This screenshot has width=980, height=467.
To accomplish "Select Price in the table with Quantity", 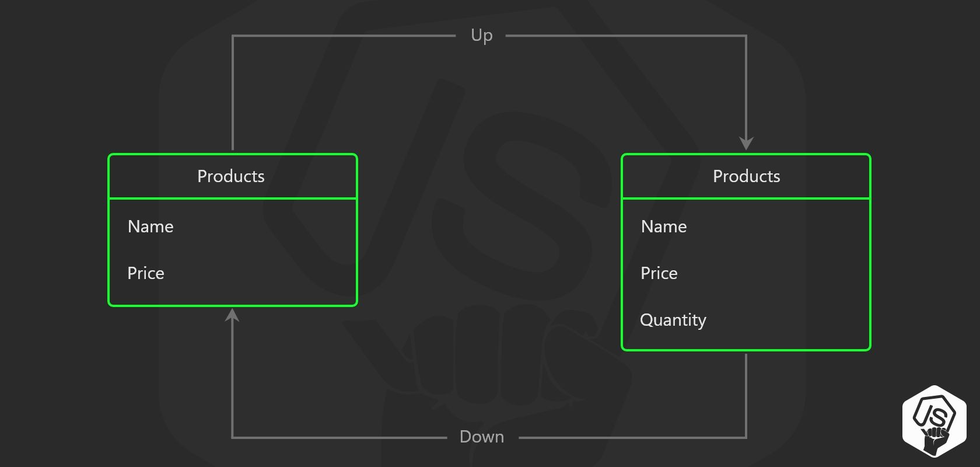I will [659, 273].
